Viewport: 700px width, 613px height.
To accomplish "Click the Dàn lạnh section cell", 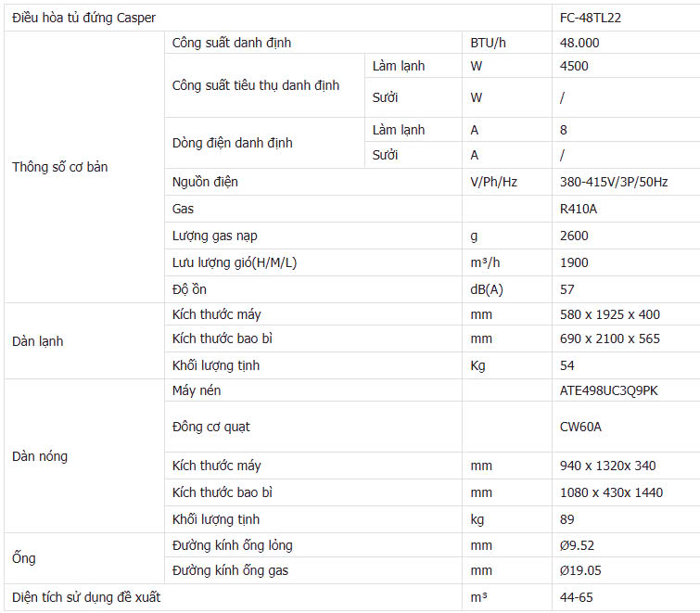I will point(84,341).
